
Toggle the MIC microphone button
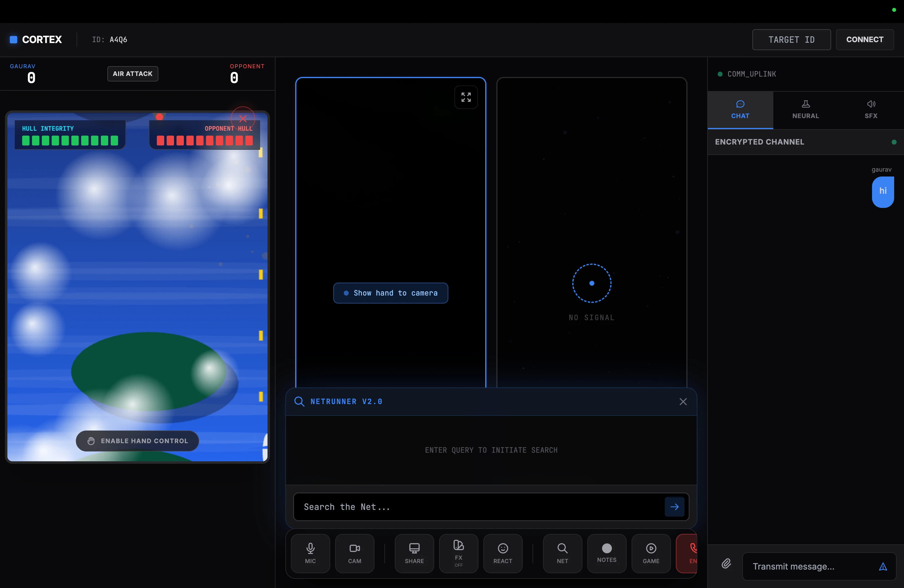click(310, 553)
